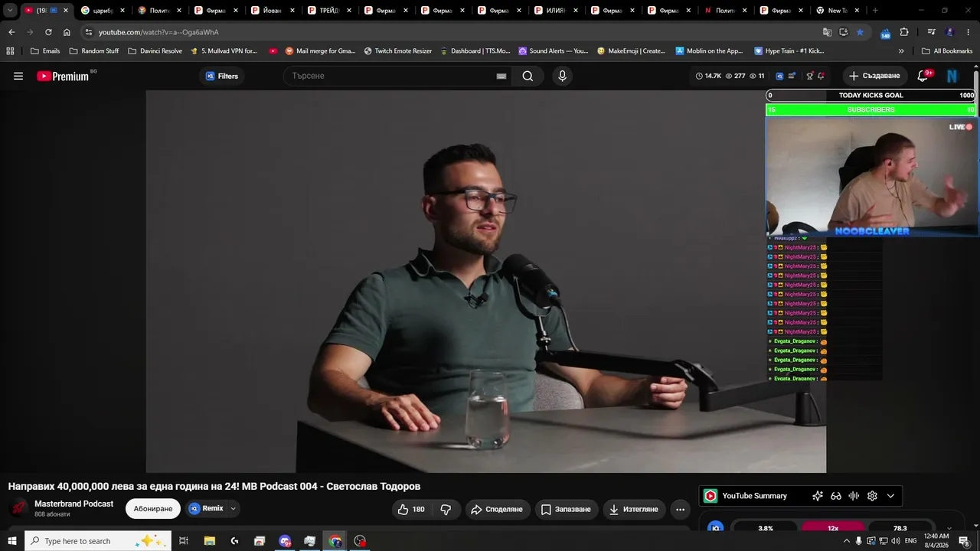Viewport: 980px width, 551px height.
Task: Subscribe with the Абониране button
Action: (x=153, y=509)
